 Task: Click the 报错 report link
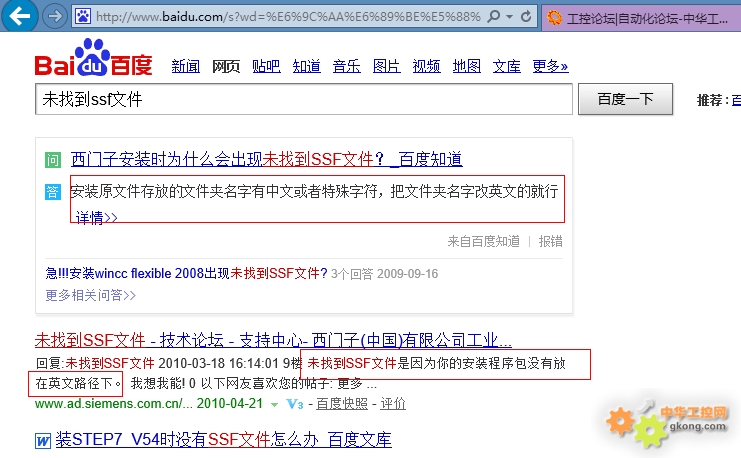click(x=551, y=242)
